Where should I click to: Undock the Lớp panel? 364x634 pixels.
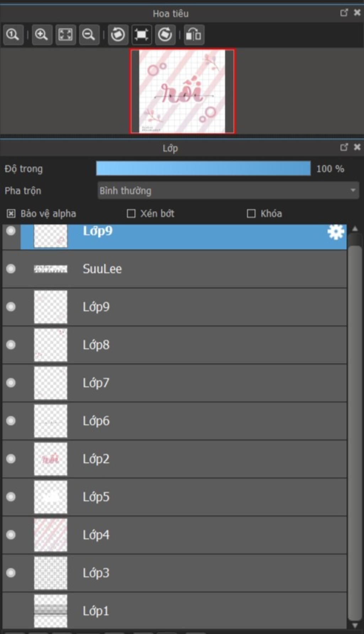tap(344, 147)
